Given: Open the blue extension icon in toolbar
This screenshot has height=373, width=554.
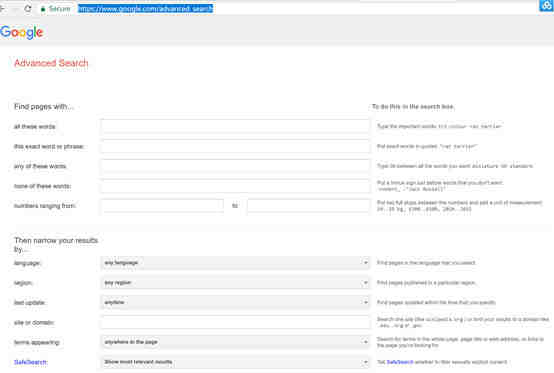Looking at the screenshot, I should [x=546, y=6].
